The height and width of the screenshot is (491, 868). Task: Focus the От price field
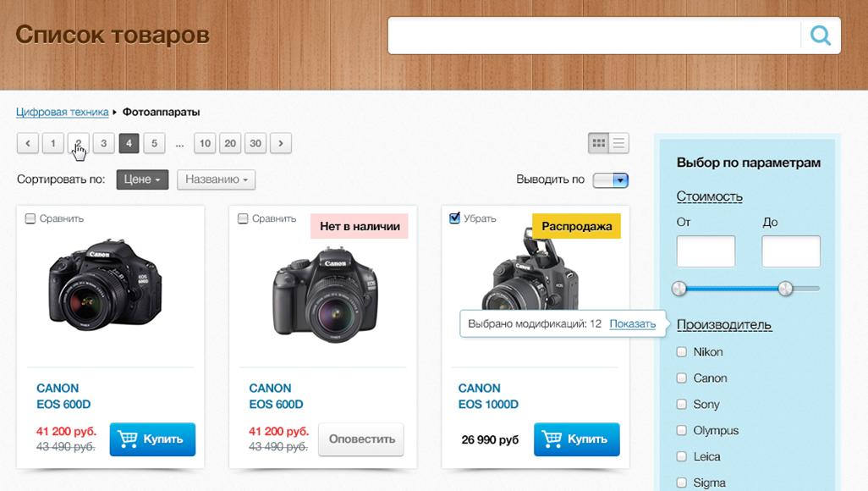click(x=706, y=251)
